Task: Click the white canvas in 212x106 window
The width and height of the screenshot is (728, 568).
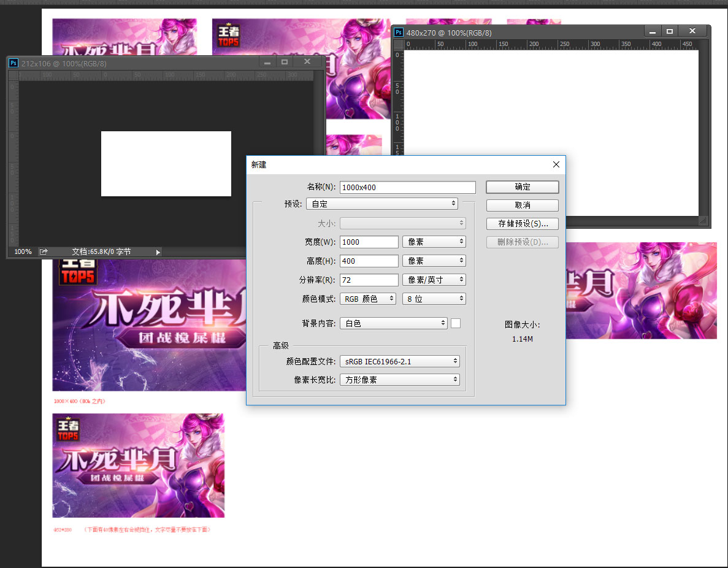Action: pyautogui.click(x=166, y=164)
